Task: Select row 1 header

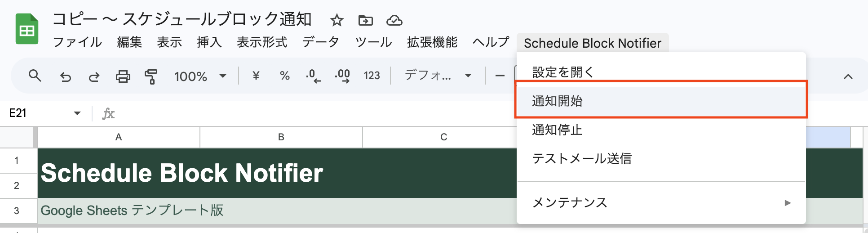Action: [x=17, y=160]
